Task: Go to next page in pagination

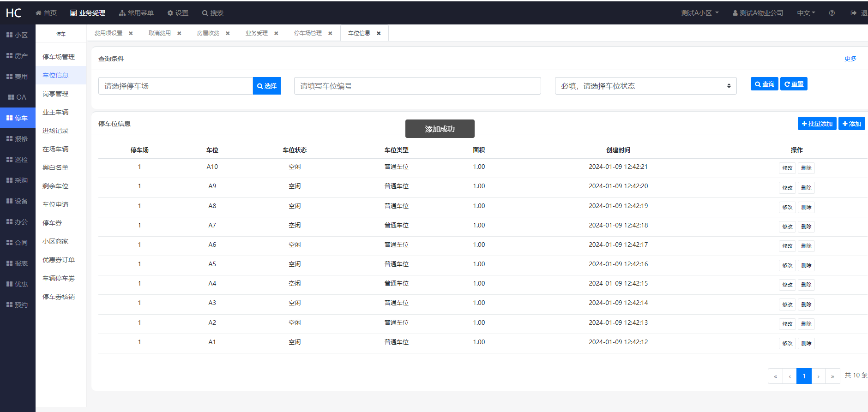Action: point(818,376)
